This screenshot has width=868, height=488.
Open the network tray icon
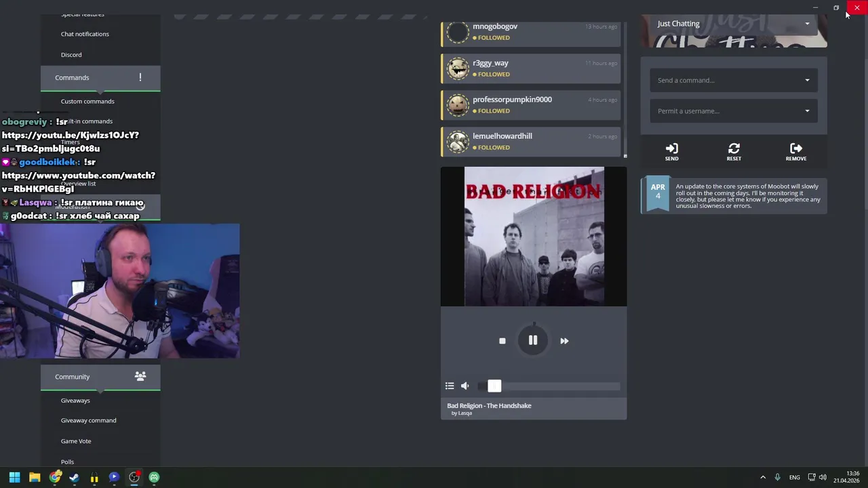tap(812, 477)
